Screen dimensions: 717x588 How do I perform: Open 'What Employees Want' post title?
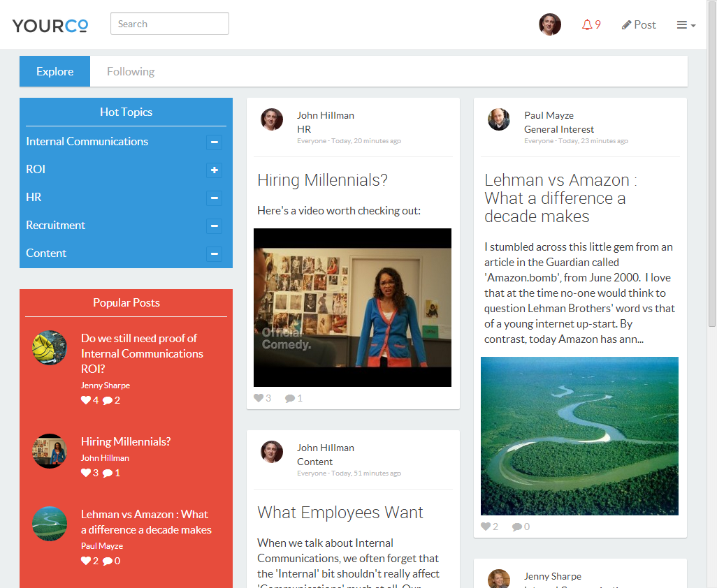(x=340, y=513)
